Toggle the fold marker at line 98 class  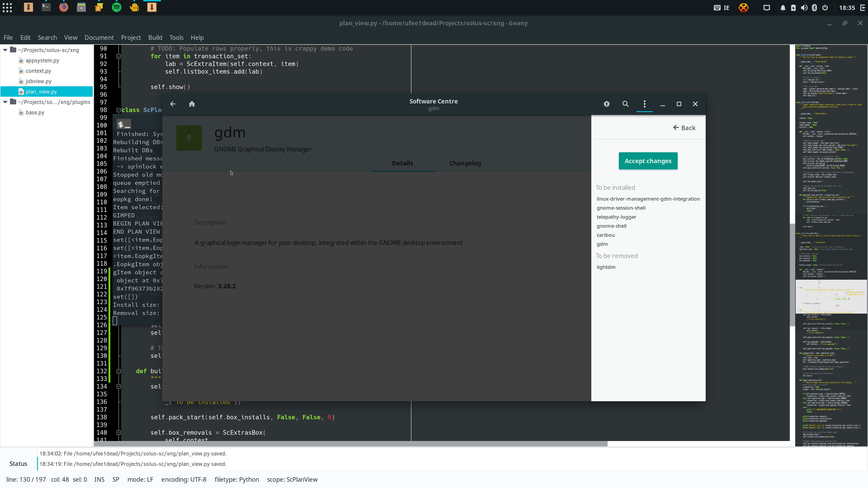(119, 110)
